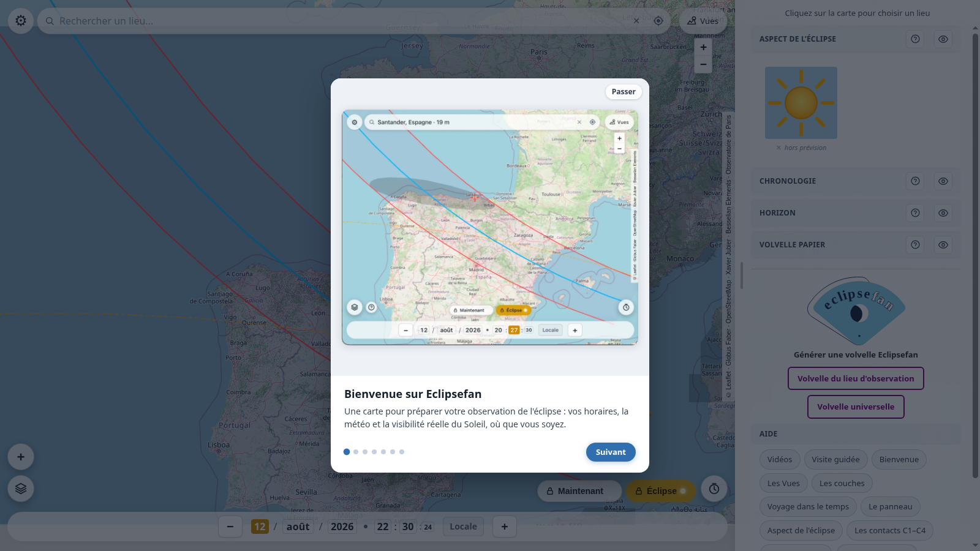
Task: Select the hour field 22
Action: click(383, 527)
